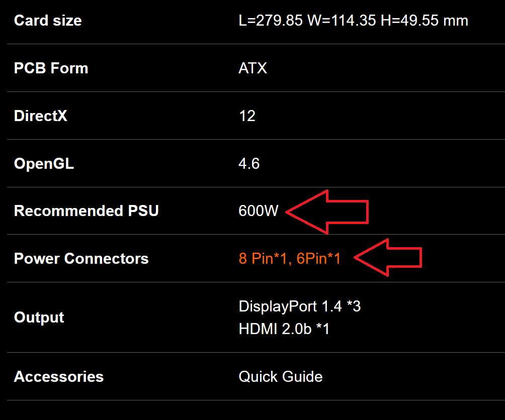Click the Output label
505x420 pixels.
coord(39,318)
